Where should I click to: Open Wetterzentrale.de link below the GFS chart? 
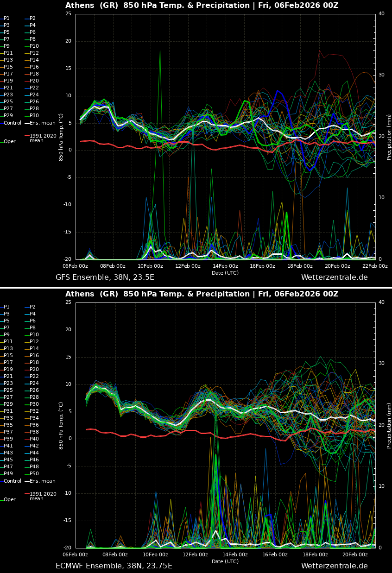334,277
